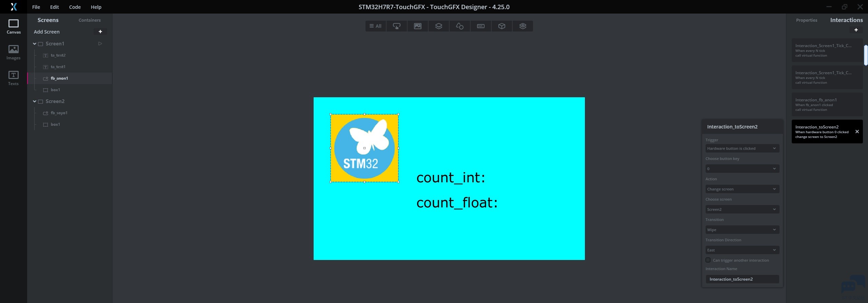Open the Shapes widget category
868x303 pixels.
click(x=459, y=26)
